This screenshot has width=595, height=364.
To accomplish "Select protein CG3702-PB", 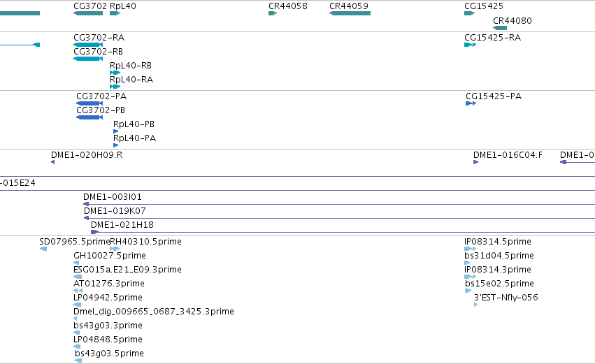I will click(x=89, y=117).
